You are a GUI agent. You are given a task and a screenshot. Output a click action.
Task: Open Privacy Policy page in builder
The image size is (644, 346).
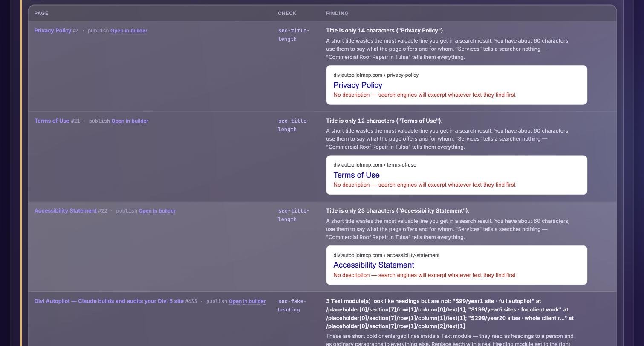pos(129,31)
